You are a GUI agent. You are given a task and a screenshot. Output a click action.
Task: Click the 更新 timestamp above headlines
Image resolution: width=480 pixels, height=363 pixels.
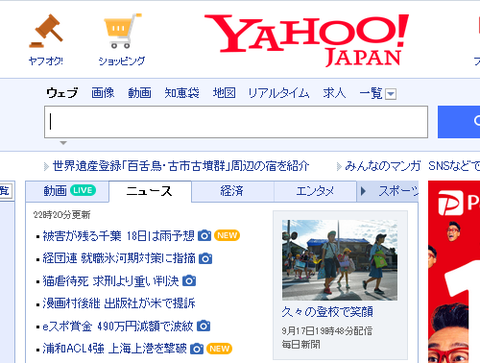62,215
